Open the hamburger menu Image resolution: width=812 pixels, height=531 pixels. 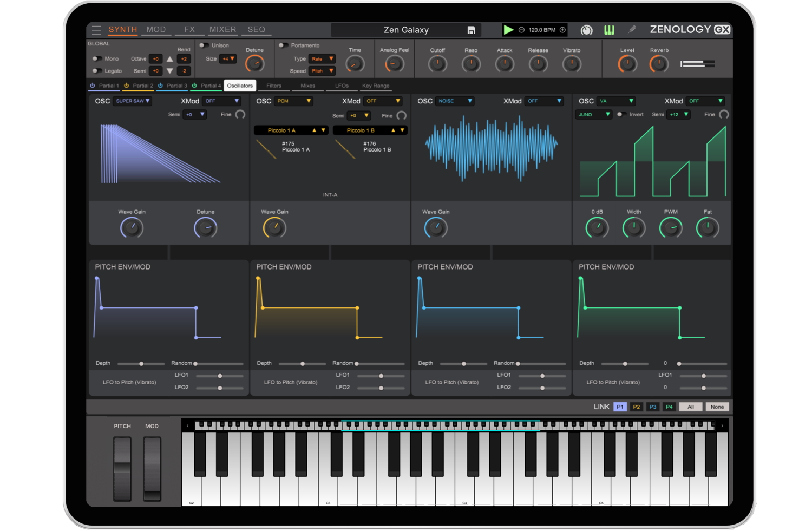coord(96,30)
